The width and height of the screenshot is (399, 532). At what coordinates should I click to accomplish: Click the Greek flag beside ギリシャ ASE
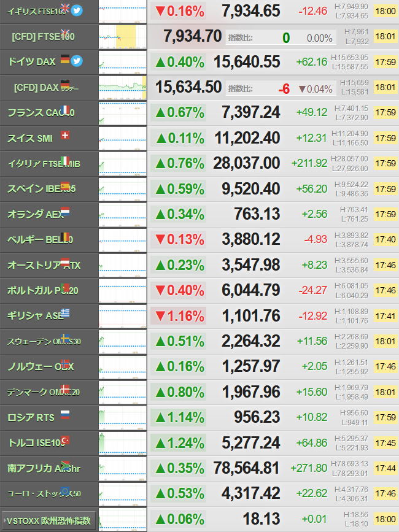click(x=65, y=313)
